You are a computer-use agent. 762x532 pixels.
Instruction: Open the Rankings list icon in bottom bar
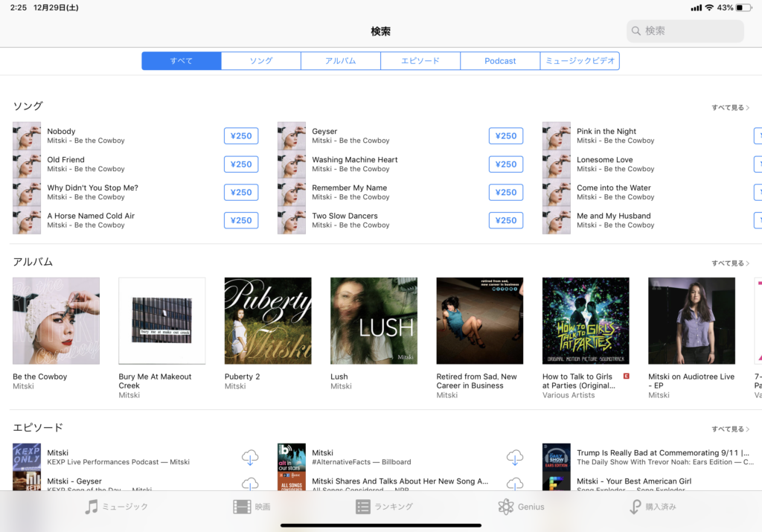tap(362, 507)
